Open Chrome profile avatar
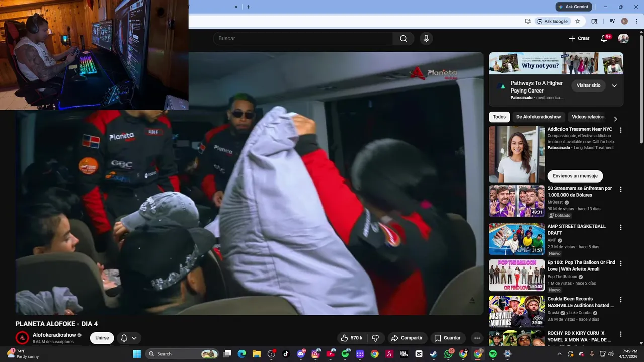 click(624, 21)
